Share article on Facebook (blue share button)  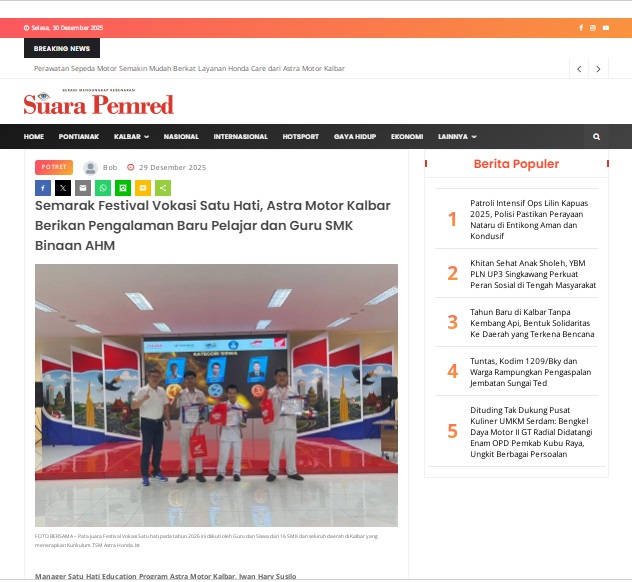coord(43,187)
